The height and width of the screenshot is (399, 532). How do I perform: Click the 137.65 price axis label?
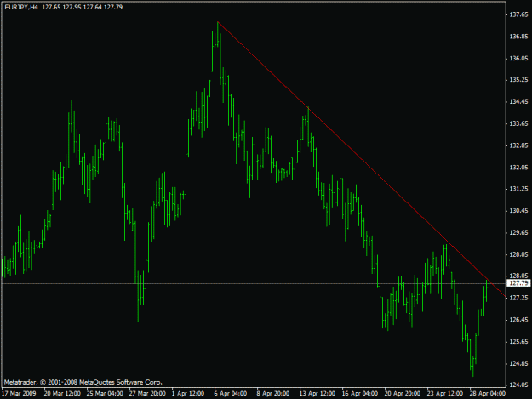(x=518, y=14)
